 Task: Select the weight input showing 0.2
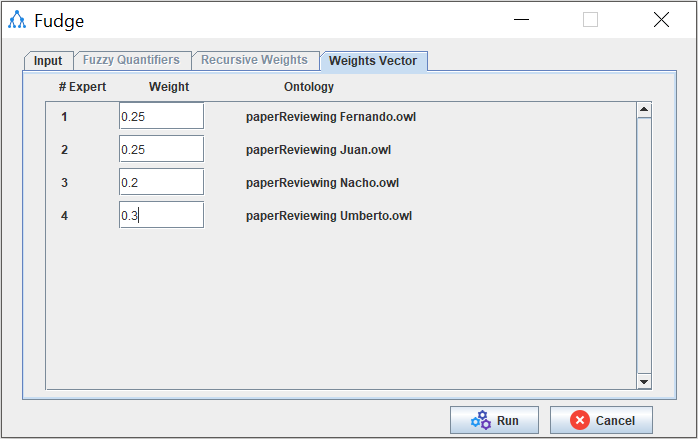pos(161,182)
